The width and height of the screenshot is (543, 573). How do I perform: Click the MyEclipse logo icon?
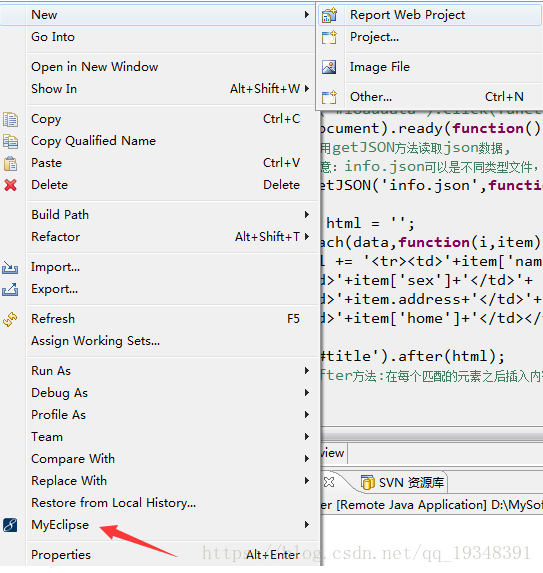point(10,525)
